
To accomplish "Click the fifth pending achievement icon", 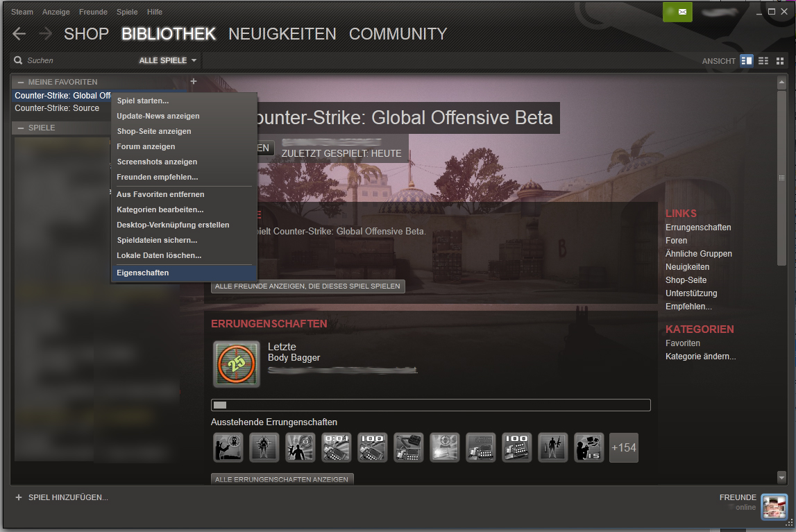I will [372, 447].
